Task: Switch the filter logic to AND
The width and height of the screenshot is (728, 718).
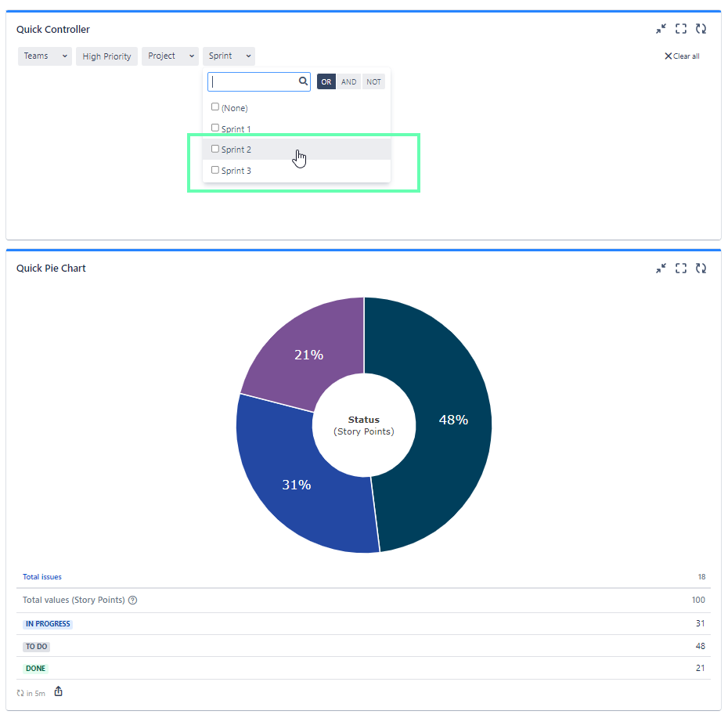Action: click(348, 81)
